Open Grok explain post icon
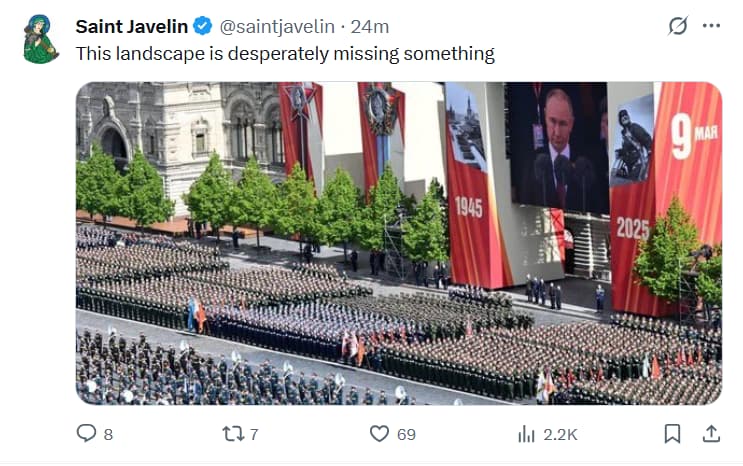The width and height of the screenshot is (743, 466). coord(678,26)
